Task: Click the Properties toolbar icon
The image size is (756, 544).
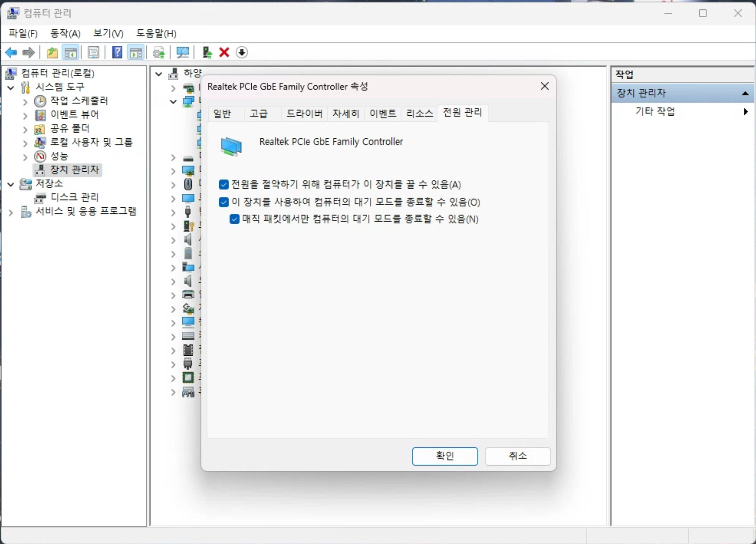Action: (x=93, y=52)
